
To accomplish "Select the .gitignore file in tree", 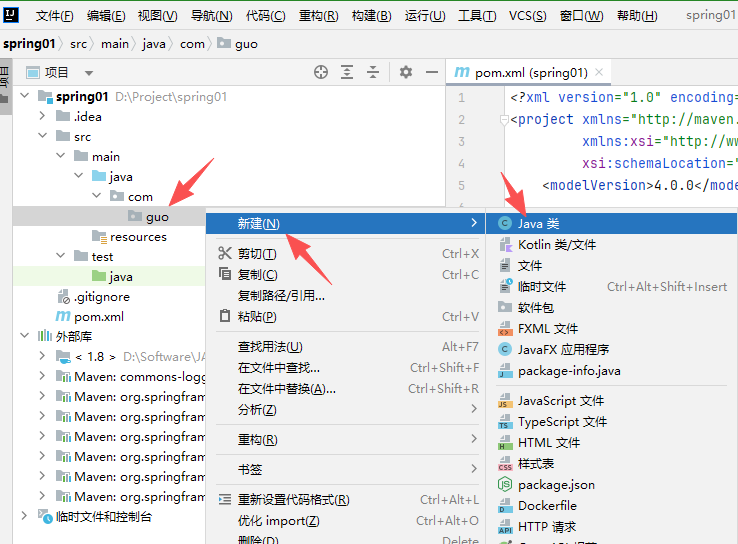I will click(x=101, y=297).
